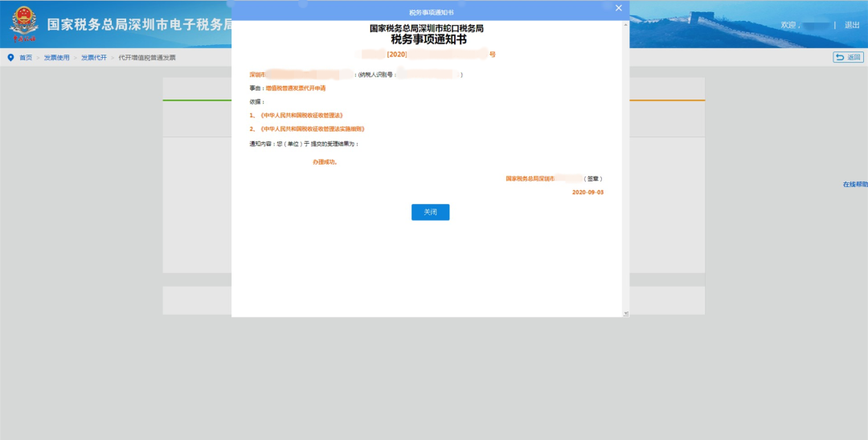Click the dialog's vertical scrollbar
868x440 pixels.
[625, 169]
